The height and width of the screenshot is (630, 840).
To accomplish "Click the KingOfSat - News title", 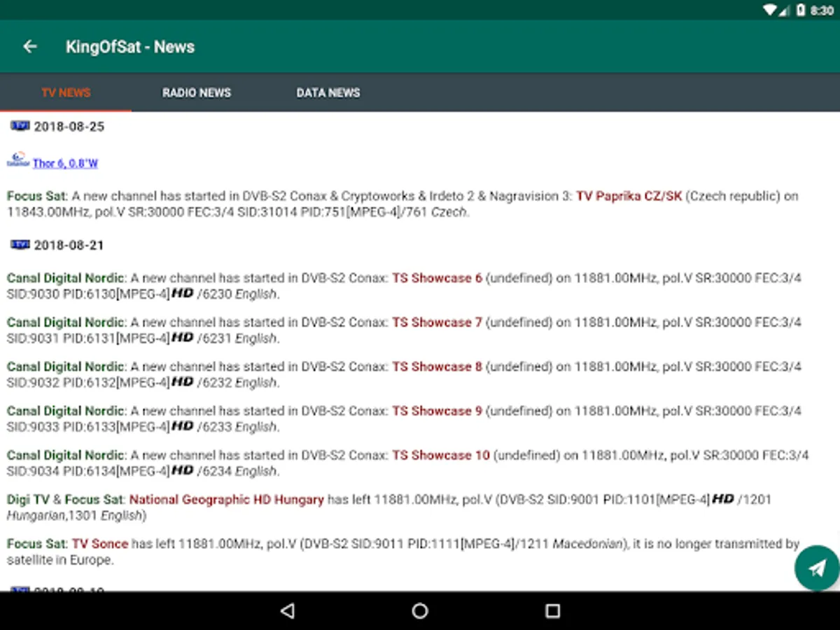I will pos(130,47).
